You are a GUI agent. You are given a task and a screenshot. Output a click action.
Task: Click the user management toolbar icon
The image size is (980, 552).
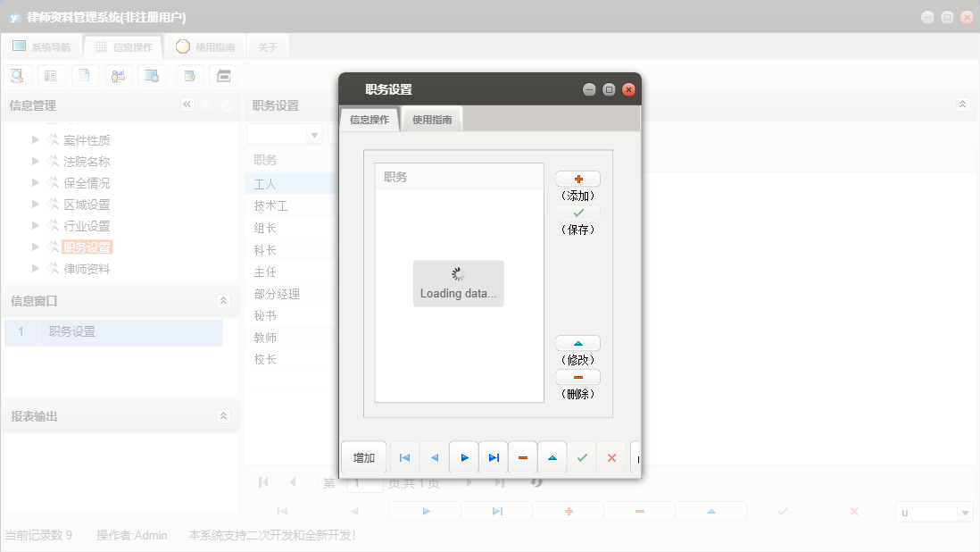click(119, 75)
